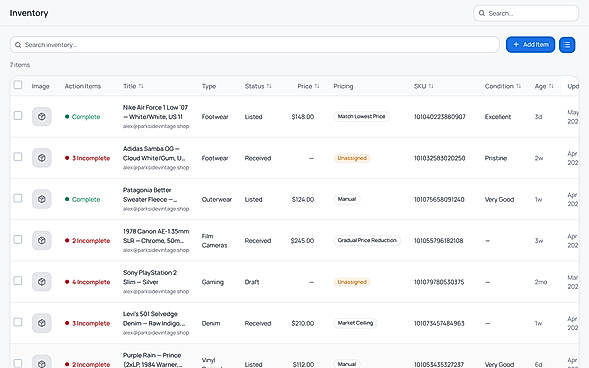589x368 pixels.
Task: Check the 1978 Canon AE-1 row checkbox
Action: 18,240
